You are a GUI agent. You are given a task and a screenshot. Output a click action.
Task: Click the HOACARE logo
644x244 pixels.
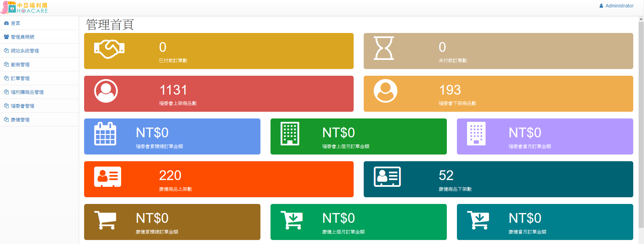tap(24, 8)
